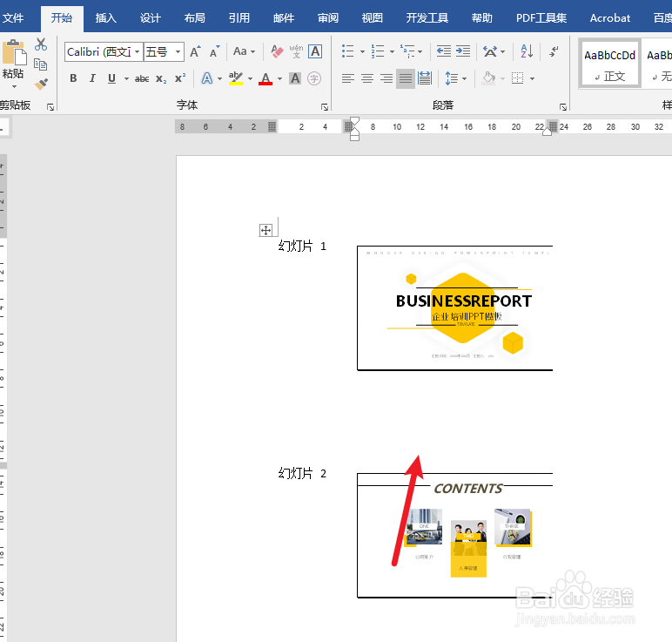672x642 pixels.
Task: Open Paragraph dialog launcher
Action: (563, 107)
